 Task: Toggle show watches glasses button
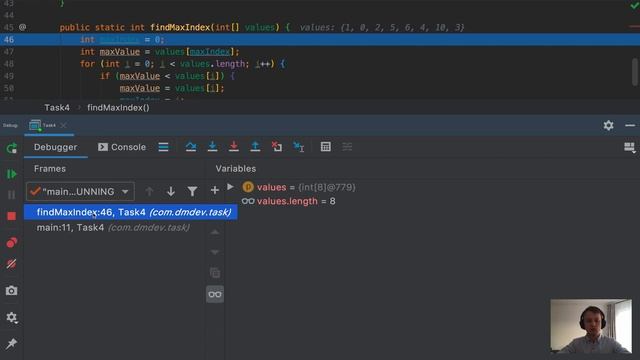click(215, 294)
